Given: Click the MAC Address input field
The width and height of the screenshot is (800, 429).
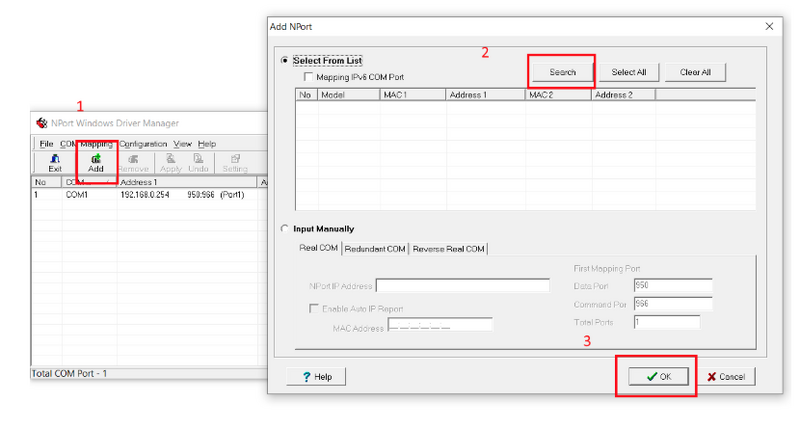Looking at the screenshot, I should [440, 325].
